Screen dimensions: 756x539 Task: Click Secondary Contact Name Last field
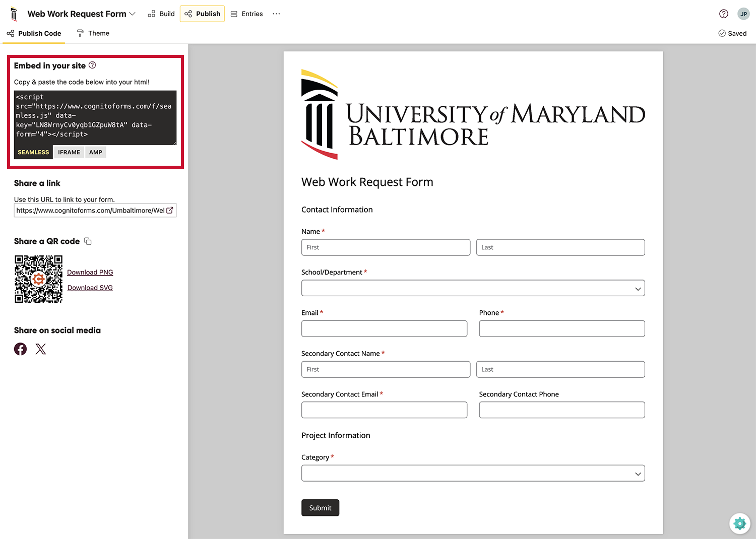[x=560, y=369]
